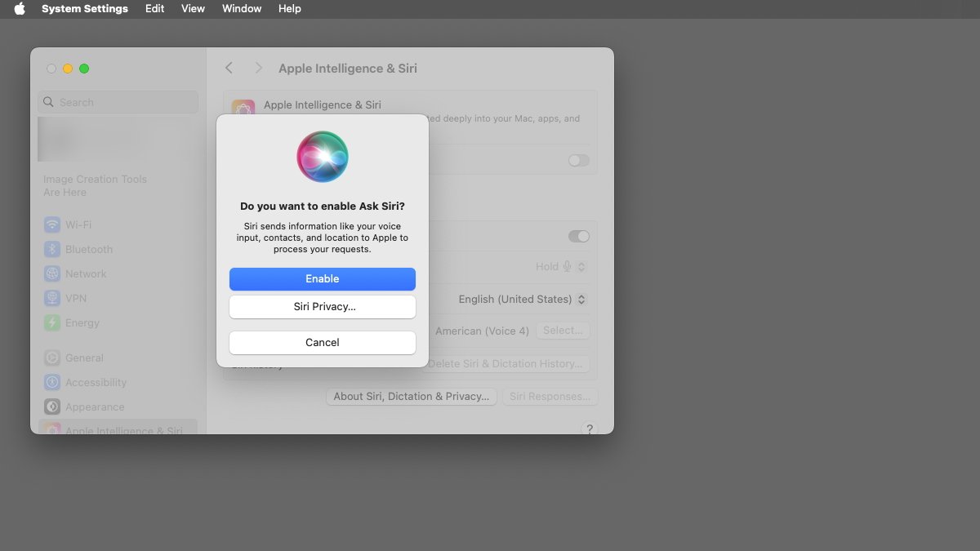Screen dimensions: 980x551
Task: Toggle the Apple Intelligence switch
Action: [579, 161]
